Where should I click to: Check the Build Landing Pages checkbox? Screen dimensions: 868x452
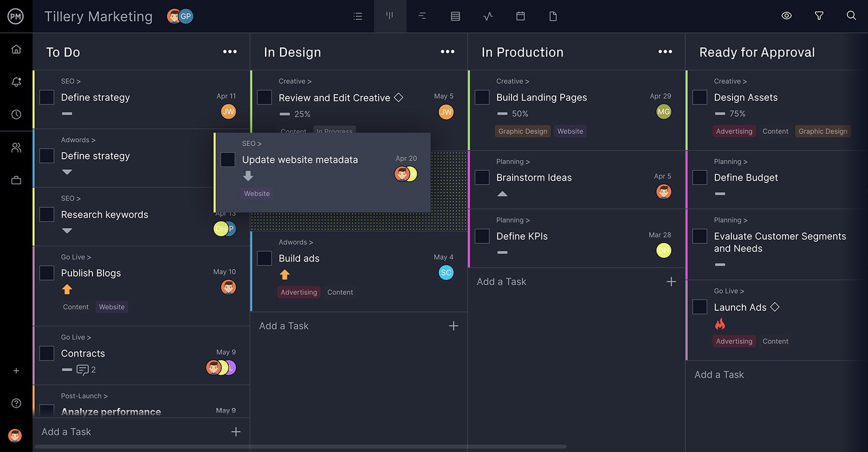click(482, 97)
